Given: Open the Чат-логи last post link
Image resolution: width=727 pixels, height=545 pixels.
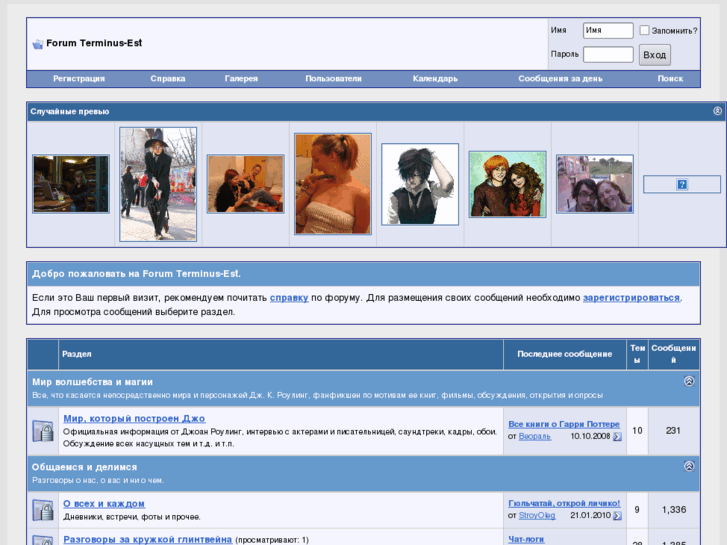Looking at the screenshot, I should click(x=526, y=539).
